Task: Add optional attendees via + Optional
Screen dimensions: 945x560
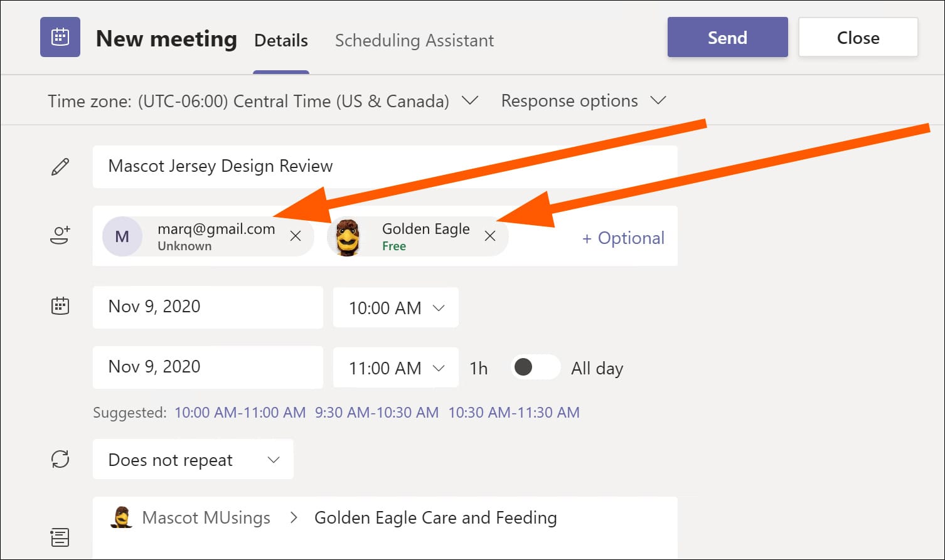Action: [623, 238]
